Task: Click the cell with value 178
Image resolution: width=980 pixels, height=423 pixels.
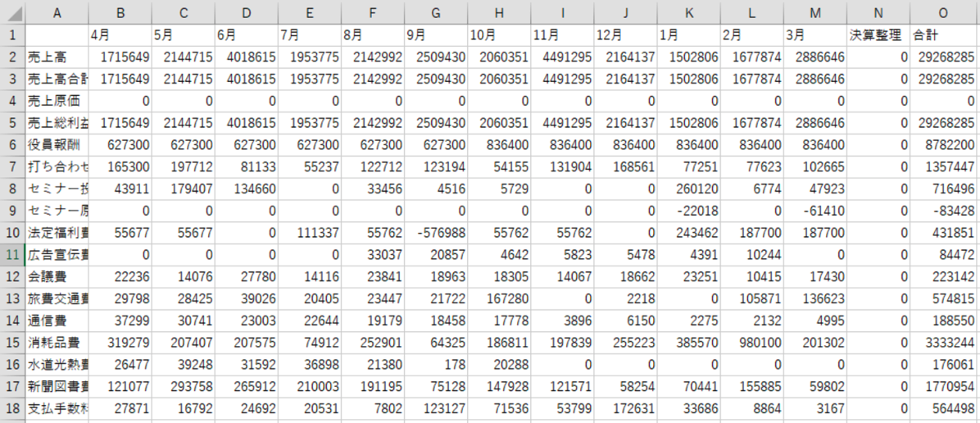Action: tap(436, 366)
